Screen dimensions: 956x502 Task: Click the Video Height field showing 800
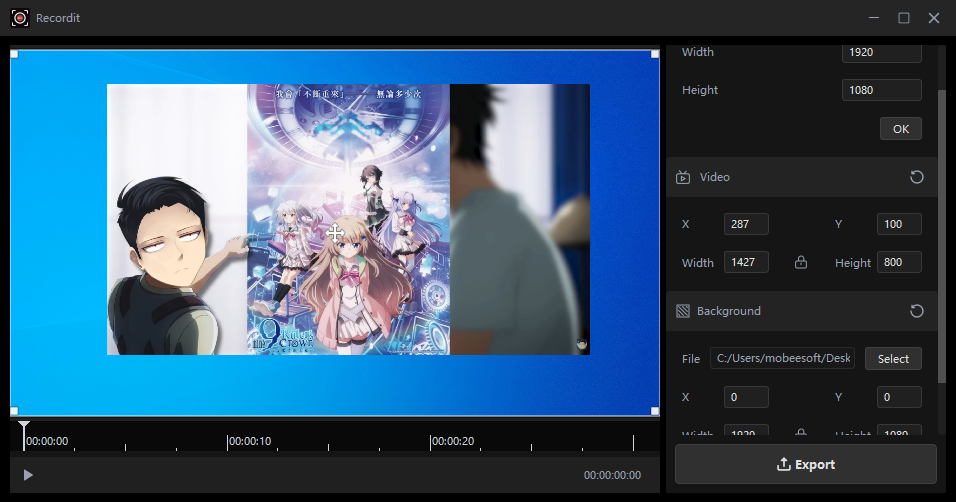[x=898, y=263]
